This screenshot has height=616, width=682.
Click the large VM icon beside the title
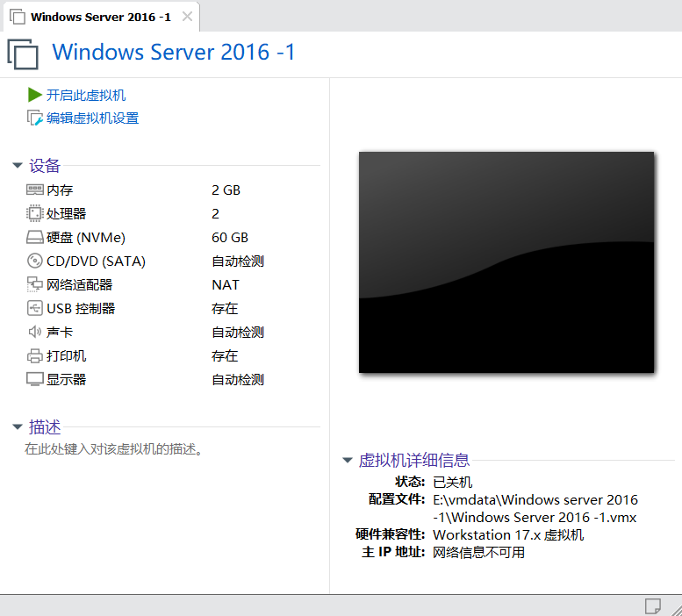(23, 54)
